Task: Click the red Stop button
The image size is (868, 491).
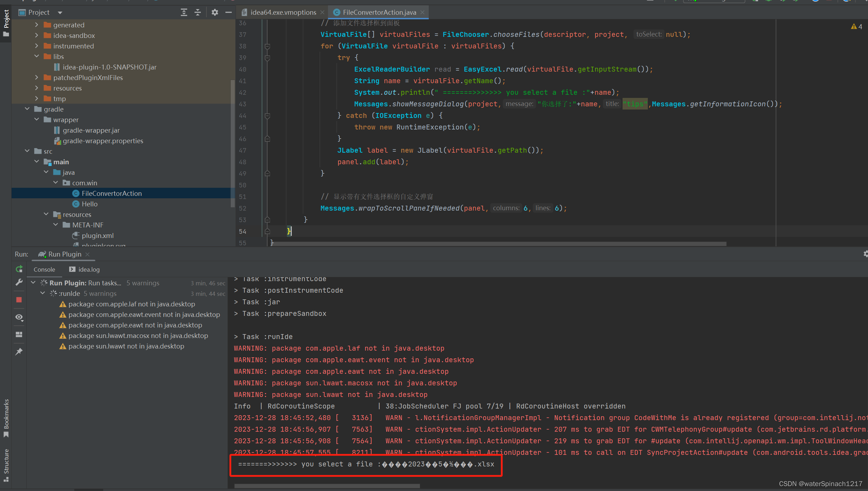Action: [x=19, y=300]
